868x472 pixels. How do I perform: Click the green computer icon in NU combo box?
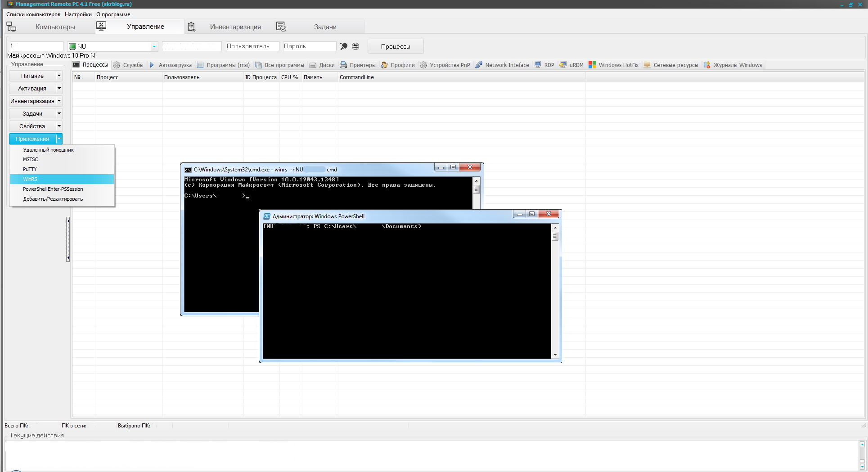click(x=72, y=46)
